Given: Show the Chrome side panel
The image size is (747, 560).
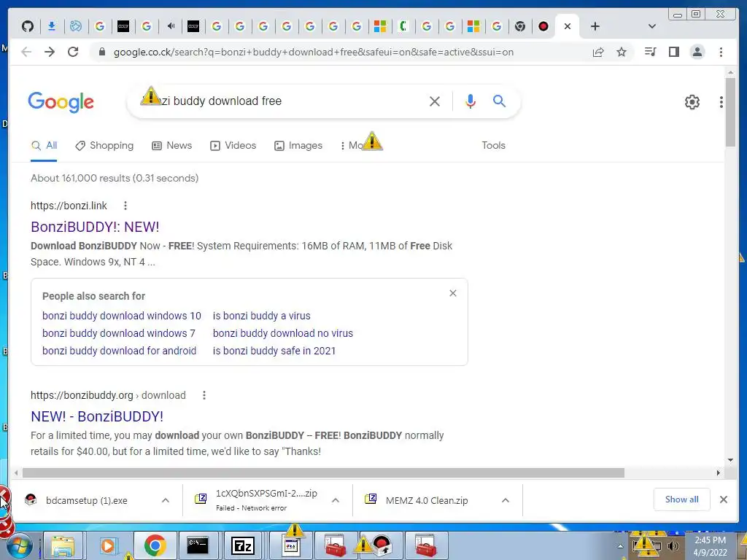Looking at the screenshot, I should tap(673, 52).
